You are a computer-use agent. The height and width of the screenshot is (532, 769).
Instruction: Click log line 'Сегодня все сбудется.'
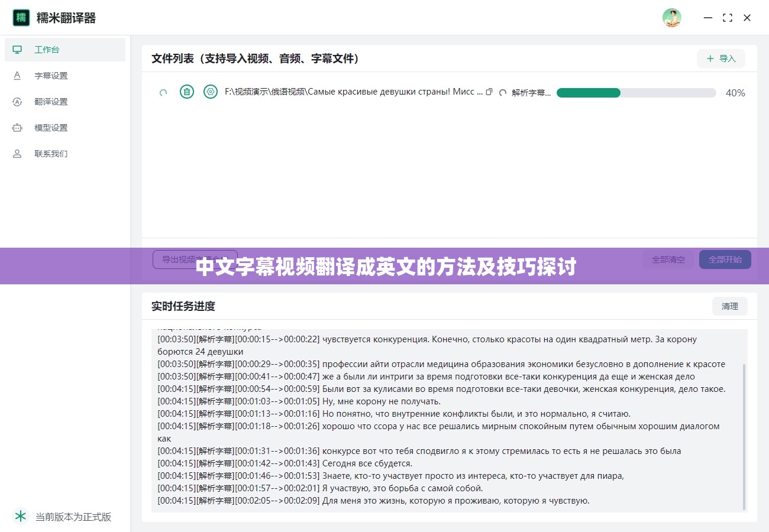pos(285,463)
